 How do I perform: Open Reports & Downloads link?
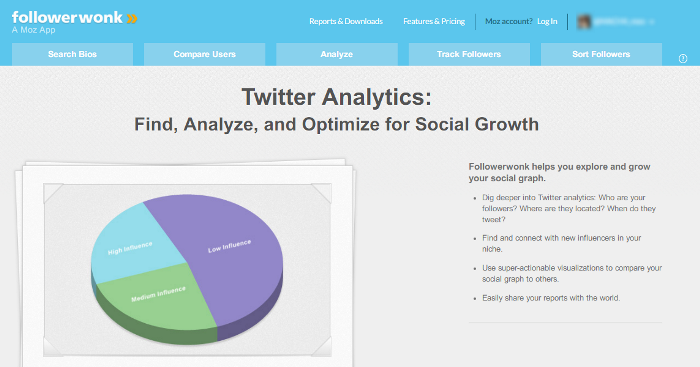coord(346,21)
